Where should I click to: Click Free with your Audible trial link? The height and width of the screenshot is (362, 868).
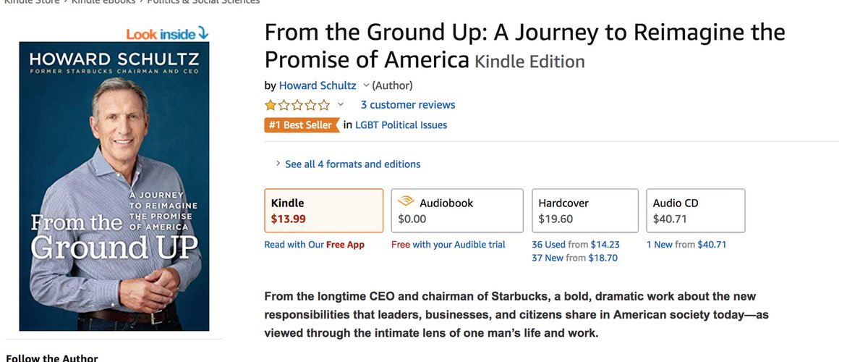pyautogui.click(x=448, y=245)
